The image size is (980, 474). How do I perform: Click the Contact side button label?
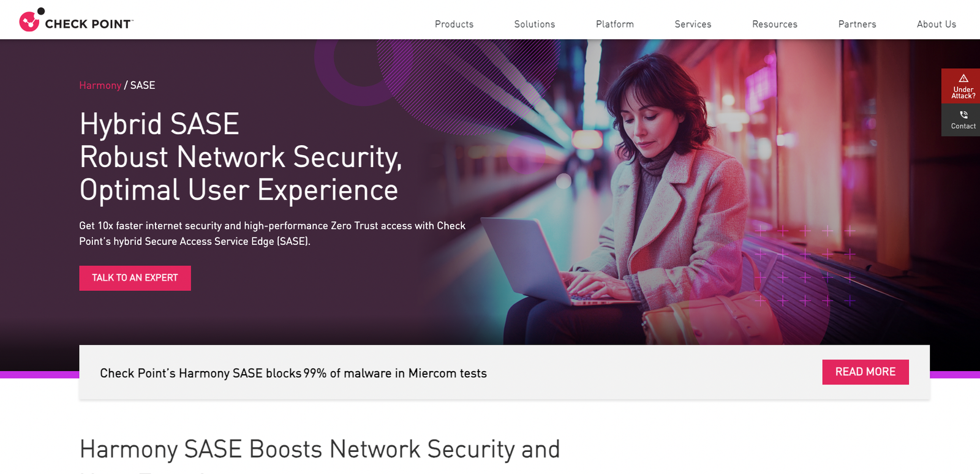[963, 126]
